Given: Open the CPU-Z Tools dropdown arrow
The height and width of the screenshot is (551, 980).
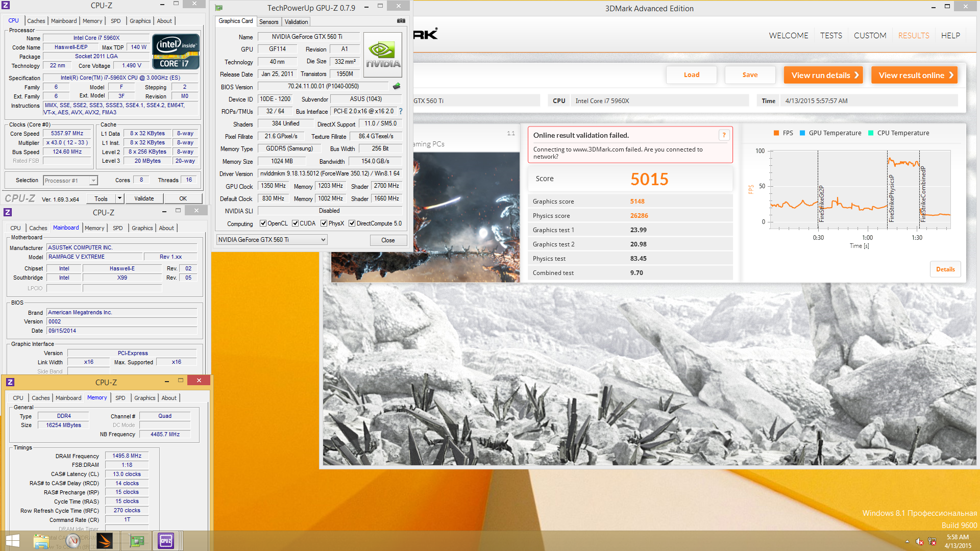Looking at the screenshot, I should point(119,198).
